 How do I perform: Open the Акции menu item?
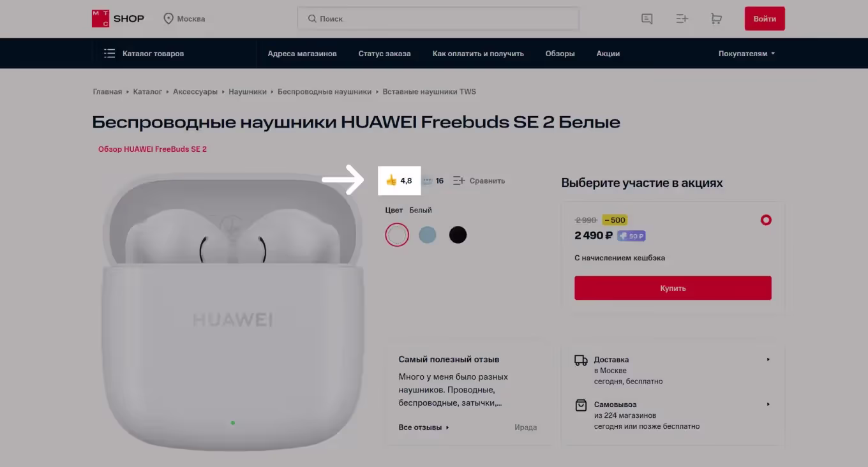[x=608, y=54]
